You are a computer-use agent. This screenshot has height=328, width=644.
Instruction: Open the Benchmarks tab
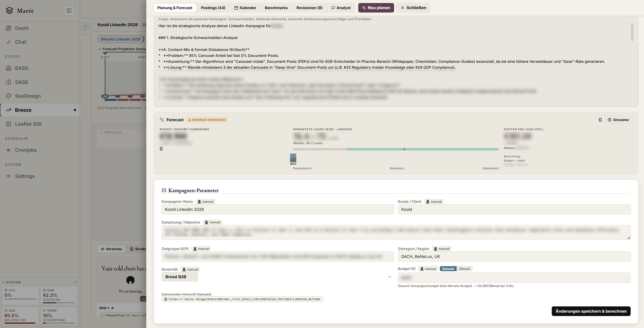(276, 8)
